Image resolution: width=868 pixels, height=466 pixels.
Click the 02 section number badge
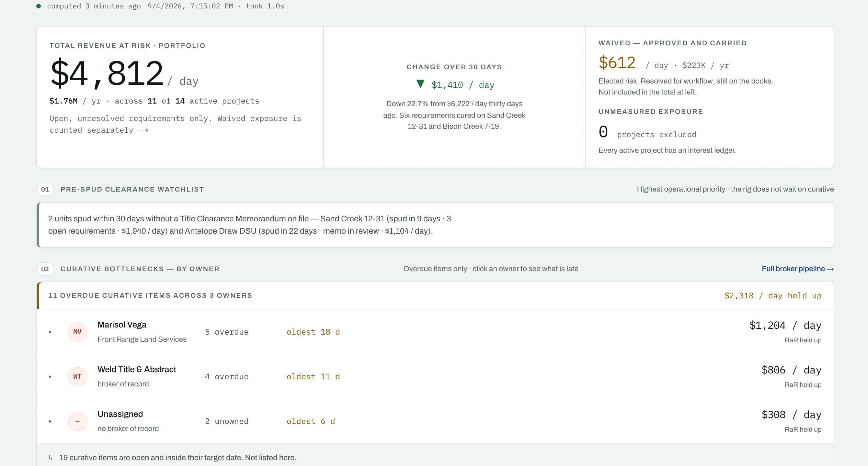pyautogui.click(x=45, y=269)
